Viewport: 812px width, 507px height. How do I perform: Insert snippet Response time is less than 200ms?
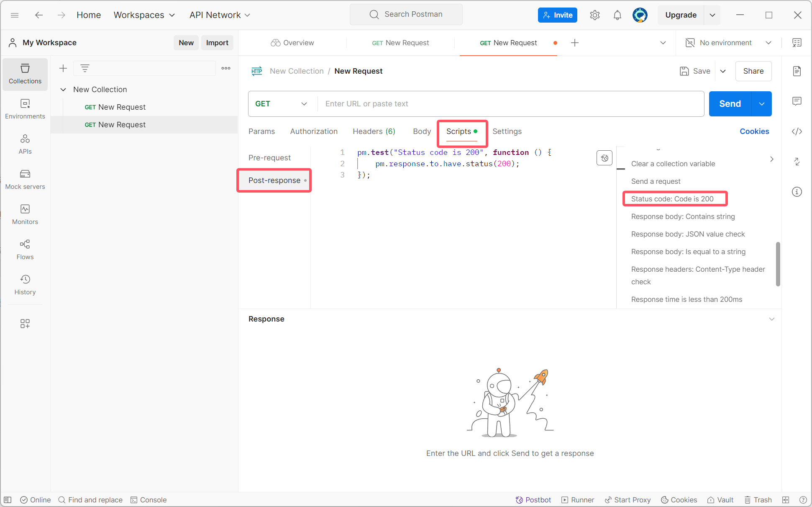[686, 299]
